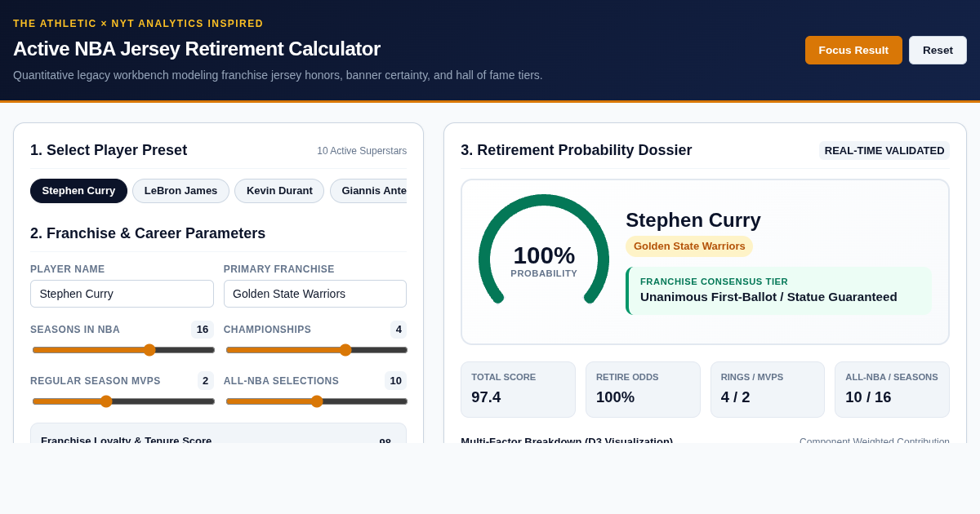
Task: Click the 'Retirement Probability Dossier' heading
Action: click(577, 150)
